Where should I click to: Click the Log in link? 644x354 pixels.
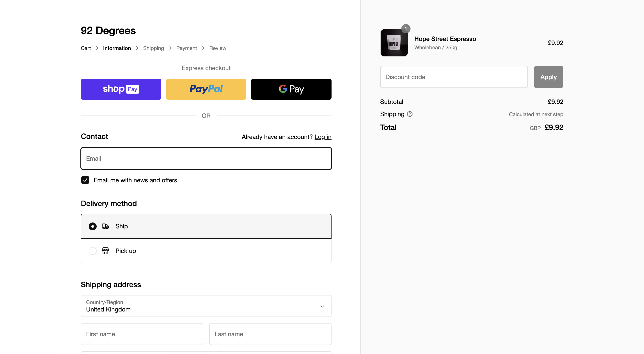coord(323,137)
